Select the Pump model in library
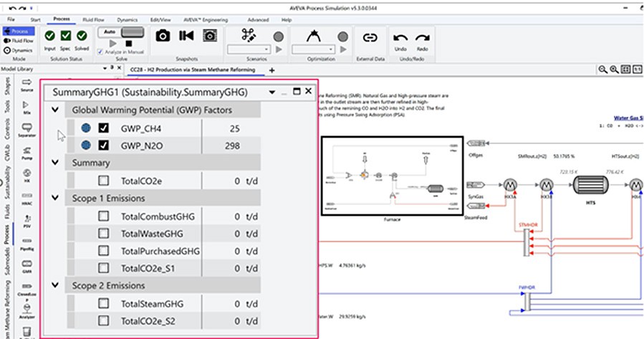644x339 pixels. coord(27,153)
